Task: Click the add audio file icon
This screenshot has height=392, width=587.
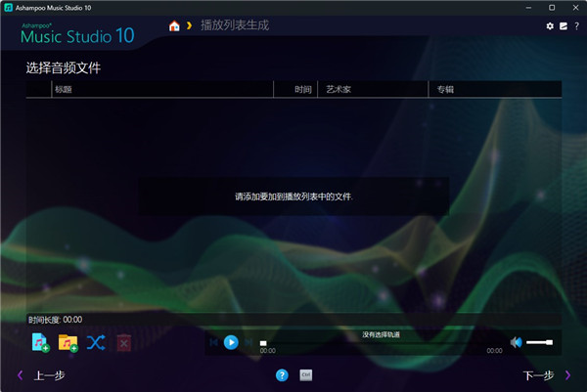Action: [x=41, y=342]
